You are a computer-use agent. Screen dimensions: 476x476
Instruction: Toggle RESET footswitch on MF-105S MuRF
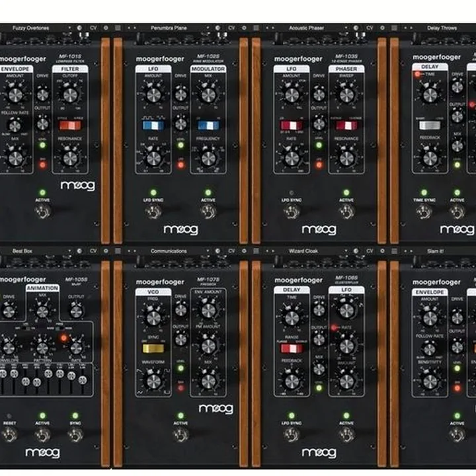[9, 435]
